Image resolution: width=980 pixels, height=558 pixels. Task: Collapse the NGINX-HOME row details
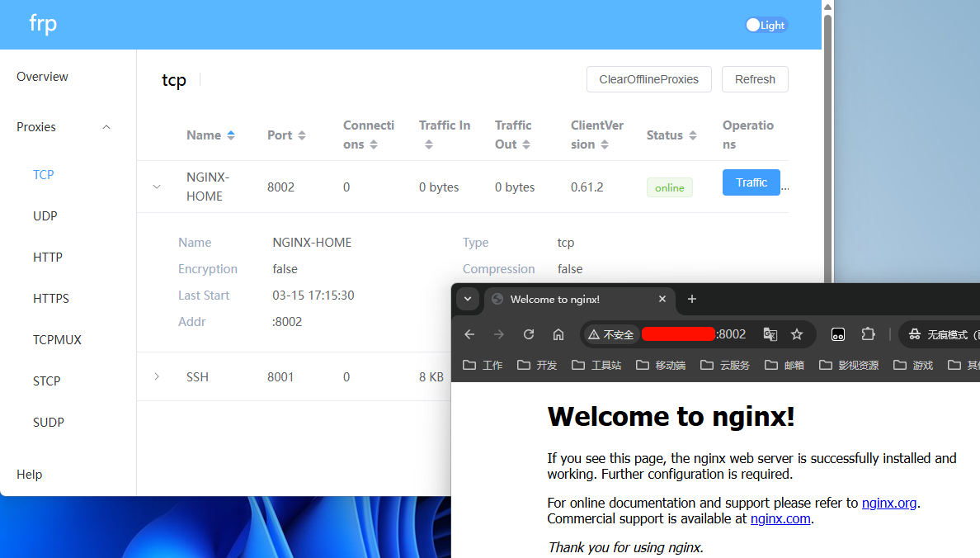click(x=157, y=187)
